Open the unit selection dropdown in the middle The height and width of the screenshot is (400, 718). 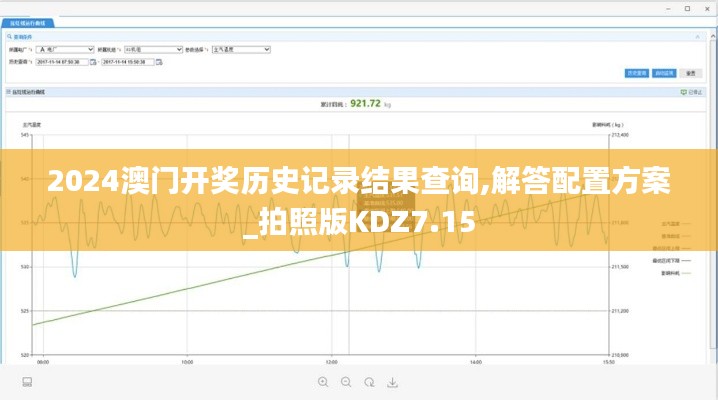tap(153, 49)
